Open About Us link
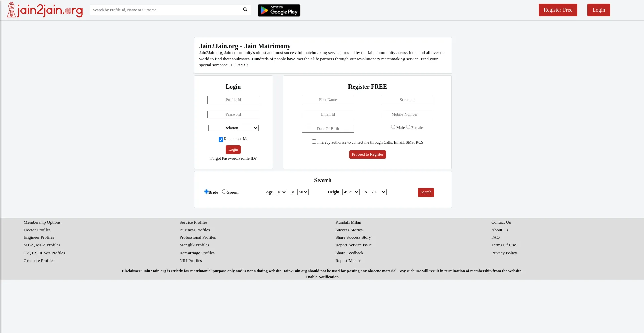Image resolution: width=644 pixels, height=333 pixels. pyautogui.click(x=500, y=230)
